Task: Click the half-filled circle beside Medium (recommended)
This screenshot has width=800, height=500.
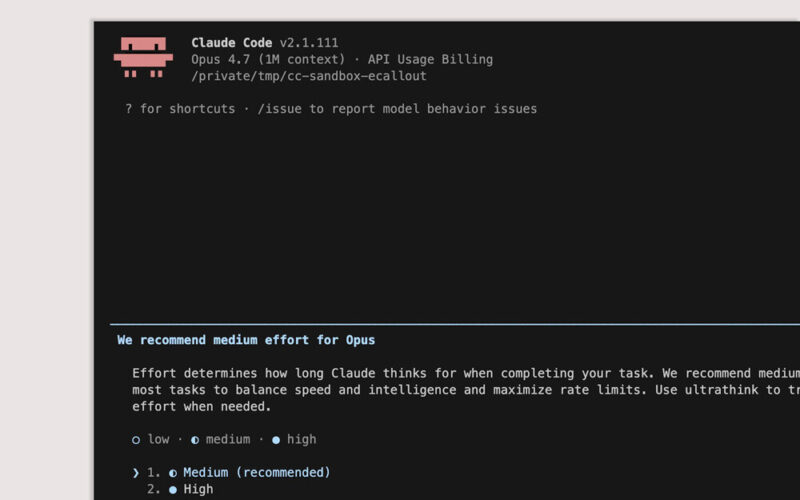Action: 173,473
